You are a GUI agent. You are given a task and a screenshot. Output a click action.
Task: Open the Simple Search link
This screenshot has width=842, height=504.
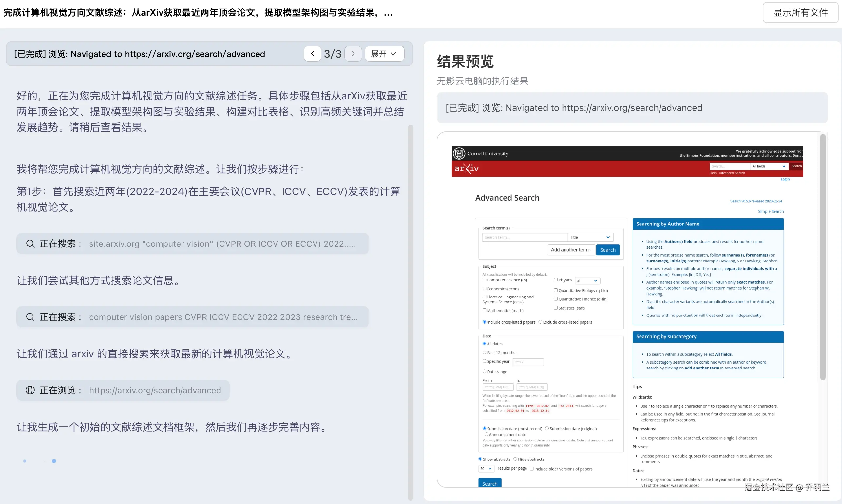click(771, 211)
